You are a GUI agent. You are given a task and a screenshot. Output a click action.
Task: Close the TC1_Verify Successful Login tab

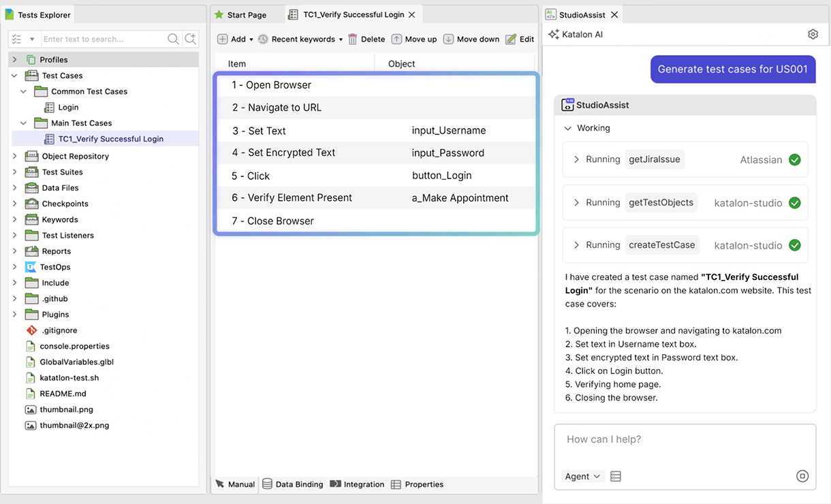click(412, 14)
